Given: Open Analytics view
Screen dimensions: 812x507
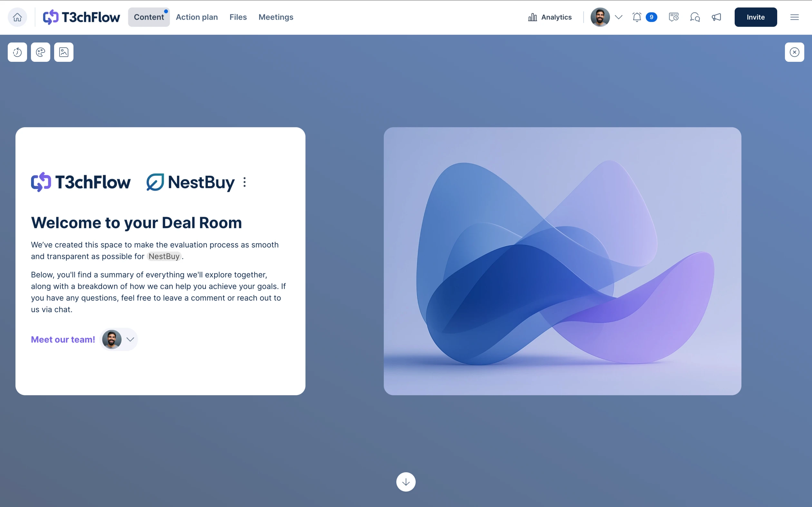Looking at the screenshot, I should click(x=550, y=17).
